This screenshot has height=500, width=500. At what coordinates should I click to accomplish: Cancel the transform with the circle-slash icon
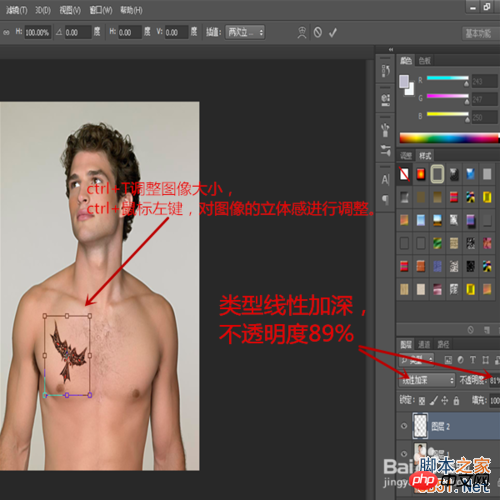[x=318, y=32]
